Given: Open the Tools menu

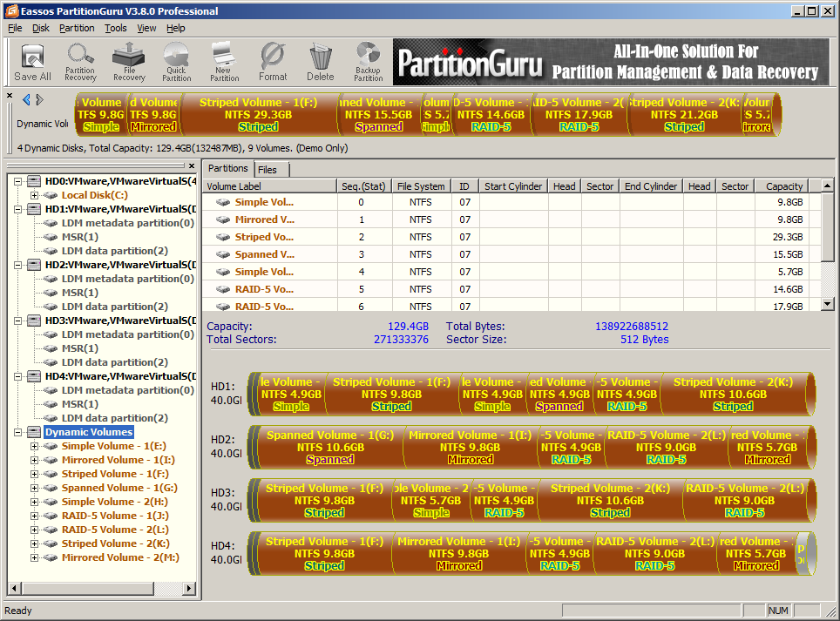Looking at the screenshot, I should (116, 29).
